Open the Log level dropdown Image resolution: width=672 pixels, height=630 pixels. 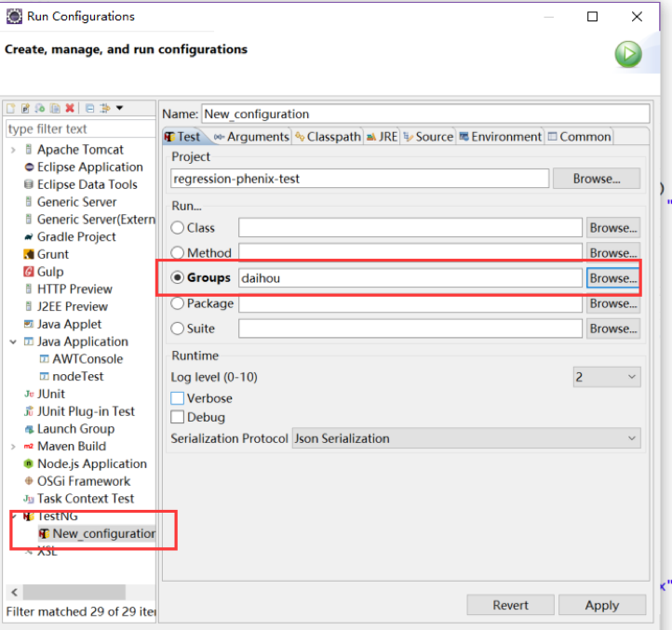(x=607, y=377)
